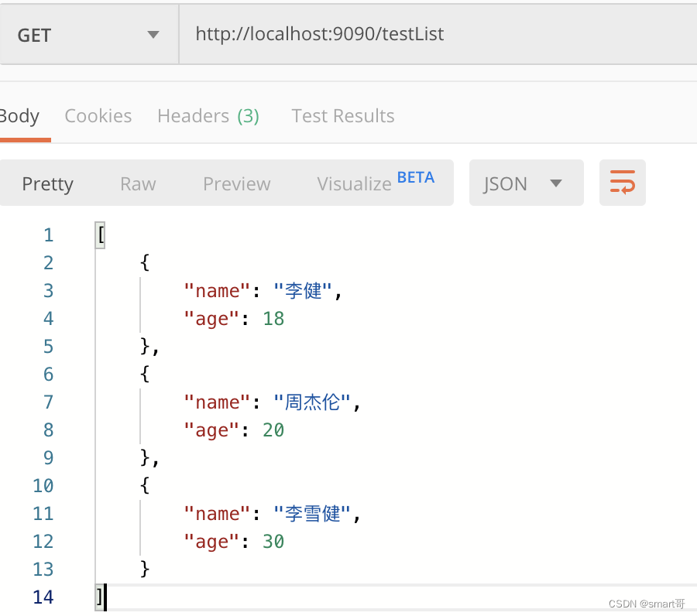Click line number 6 in gutter
This screenshot has height=616, width=697.
49,375
